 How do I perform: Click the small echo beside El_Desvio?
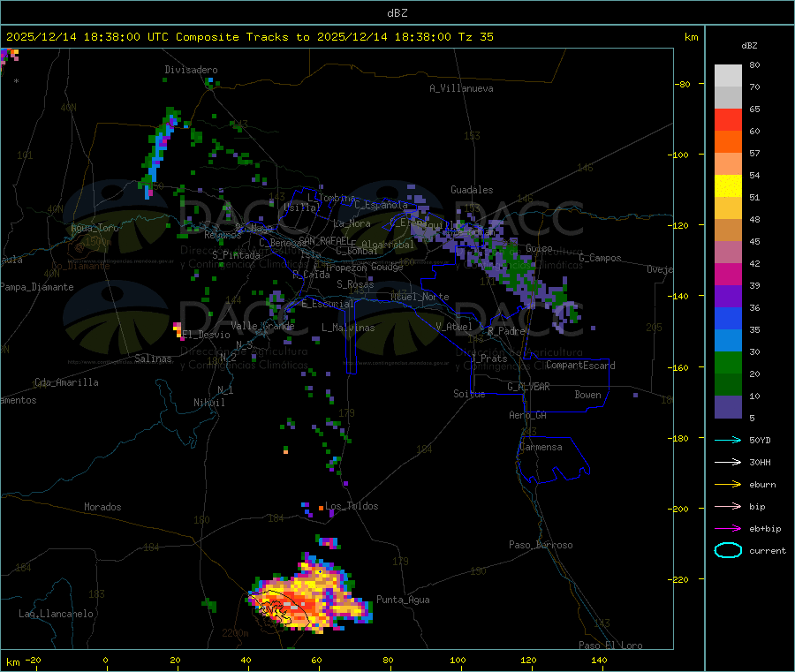(x=178, y=331)
